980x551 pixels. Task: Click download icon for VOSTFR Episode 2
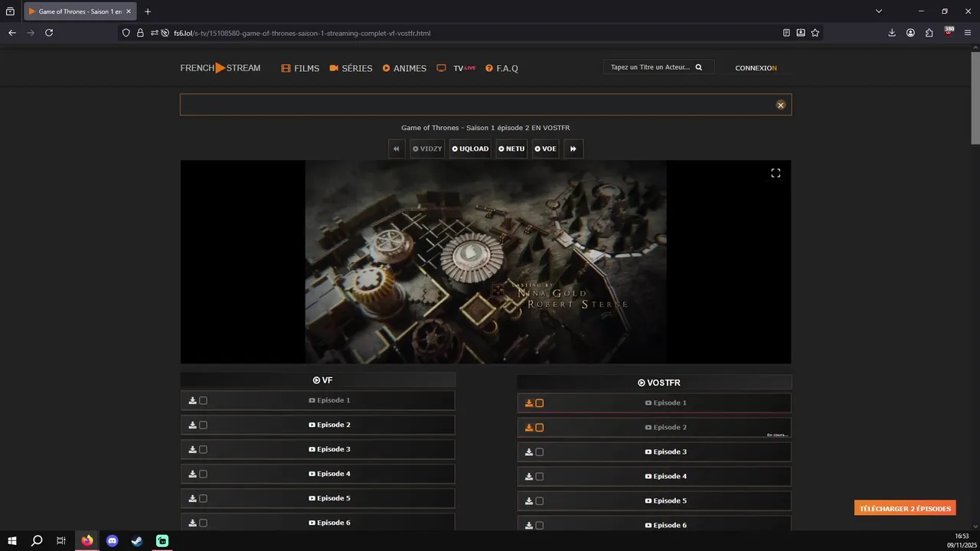[529, 428]
